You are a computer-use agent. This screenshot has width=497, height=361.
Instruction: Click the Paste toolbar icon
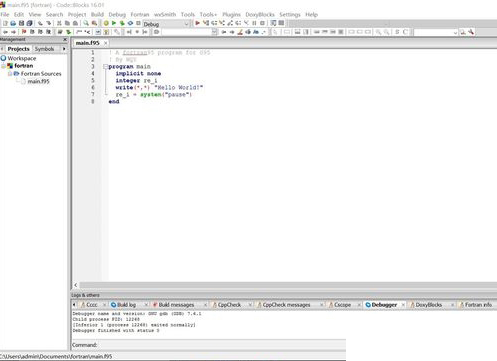(x=75, y=23)
